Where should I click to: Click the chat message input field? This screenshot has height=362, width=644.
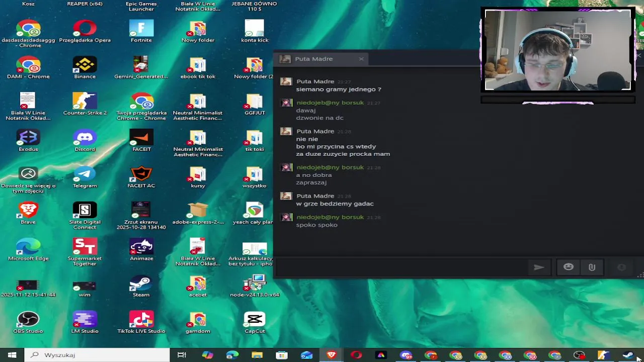coord(403,267)
